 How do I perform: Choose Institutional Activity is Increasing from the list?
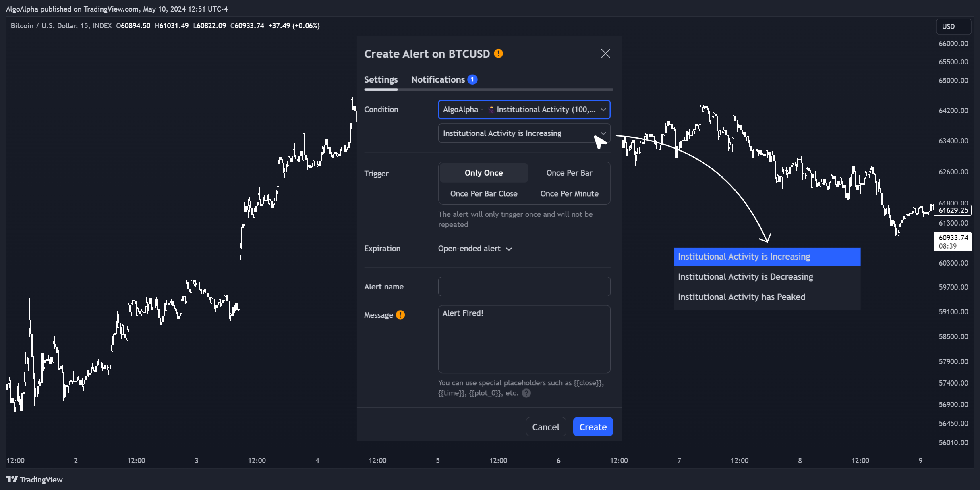point(767,257)
